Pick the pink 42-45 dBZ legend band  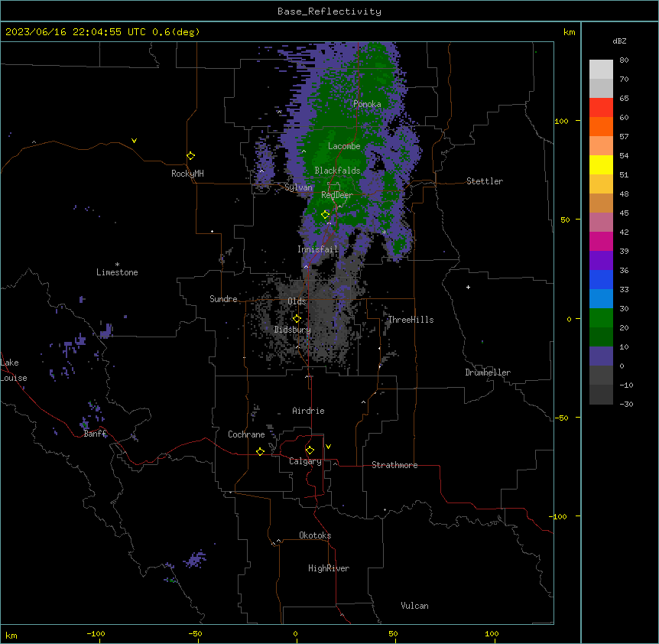click(601, 223)
